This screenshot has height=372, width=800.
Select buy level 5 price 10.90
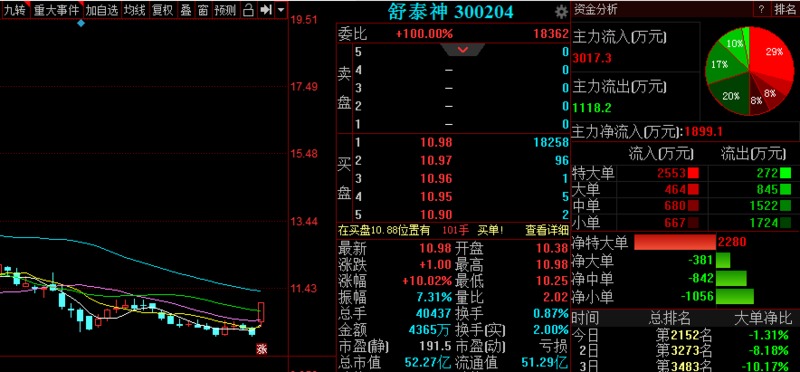[436, 214]
